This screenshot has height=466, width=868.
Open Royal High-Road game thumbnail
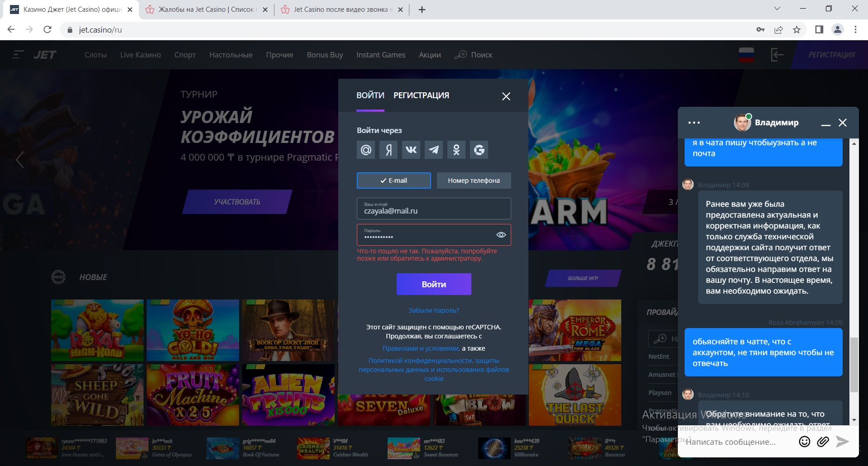pos(97,330)
